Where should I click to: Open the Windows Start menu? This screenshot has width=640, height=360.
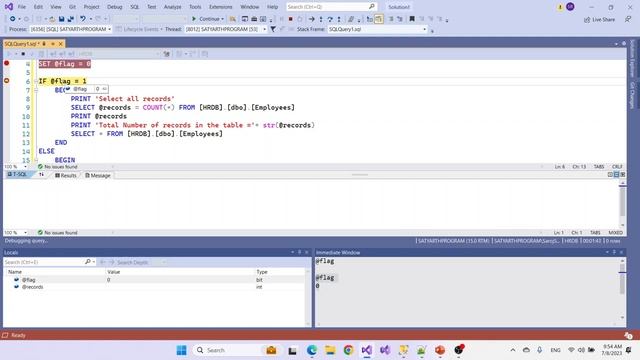[x=182, y=350]
